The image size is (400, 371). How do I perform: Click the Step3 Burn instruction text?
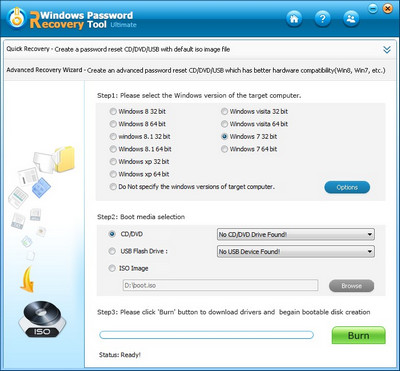234,312
